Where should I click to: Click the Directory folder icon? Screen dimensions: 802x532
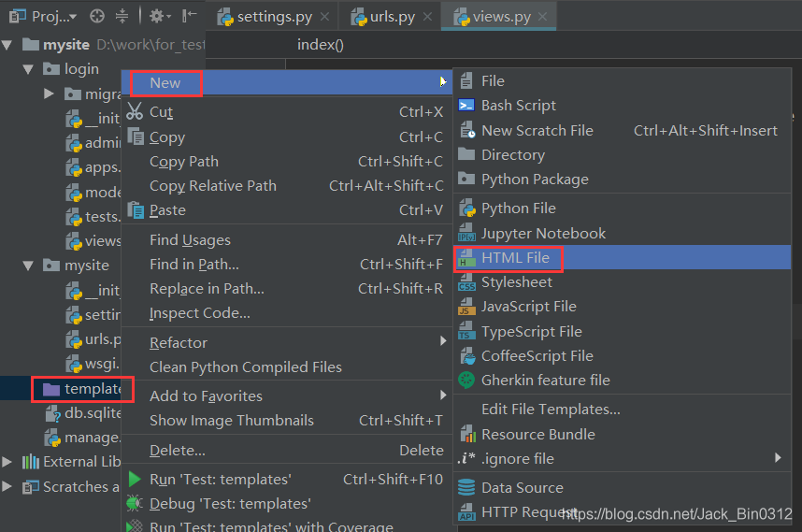coord(466,154)
